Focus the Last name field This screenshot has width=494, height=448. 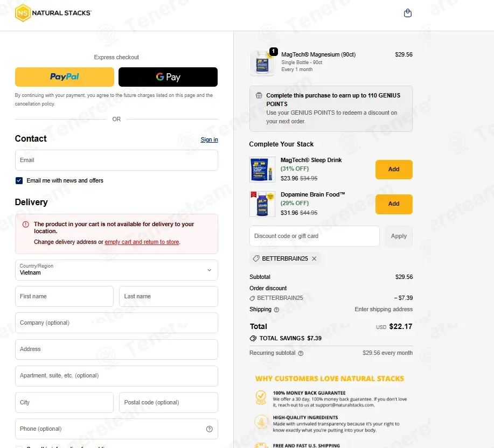[169, 296]
